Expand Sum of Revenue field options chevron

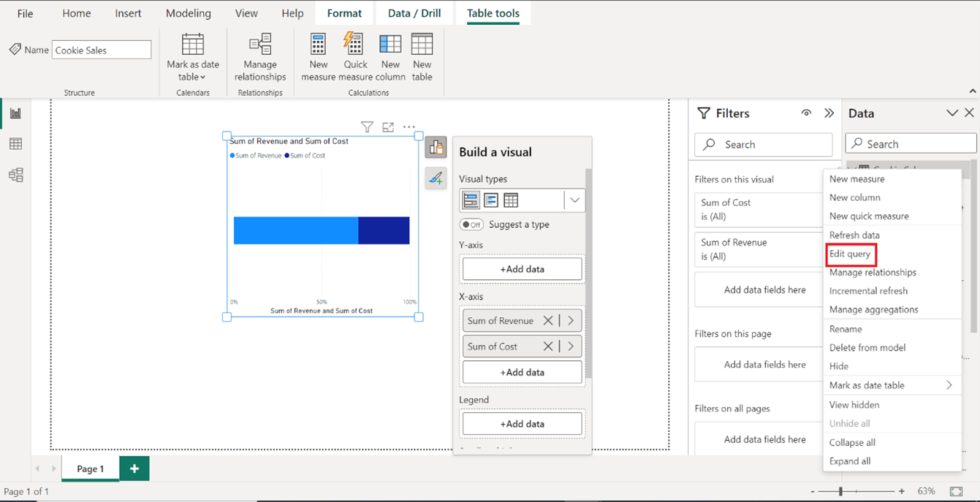click(571, 320)
